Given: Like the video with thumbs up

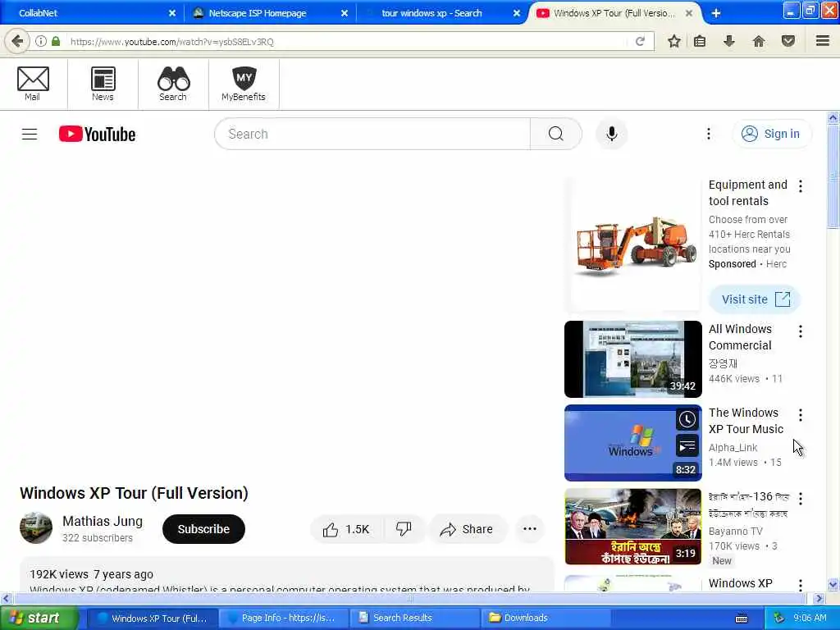Looking at the screenshot, I should [x=346, y=529].
